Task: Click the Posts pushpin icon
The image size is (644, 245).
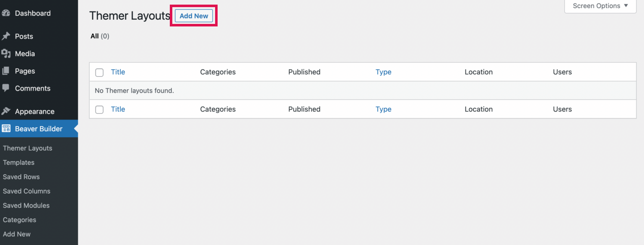Action: [6, 36]
